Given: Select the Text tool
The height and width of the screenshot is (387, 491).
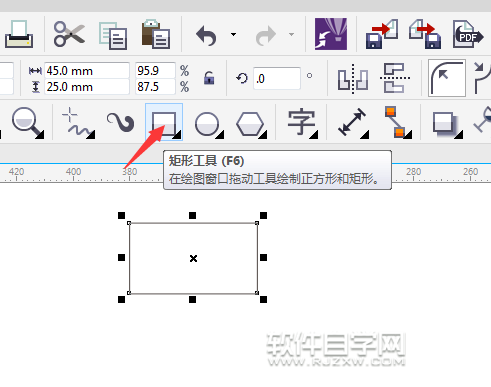Looking at the screenshot, I should click(x=301, y=122).
